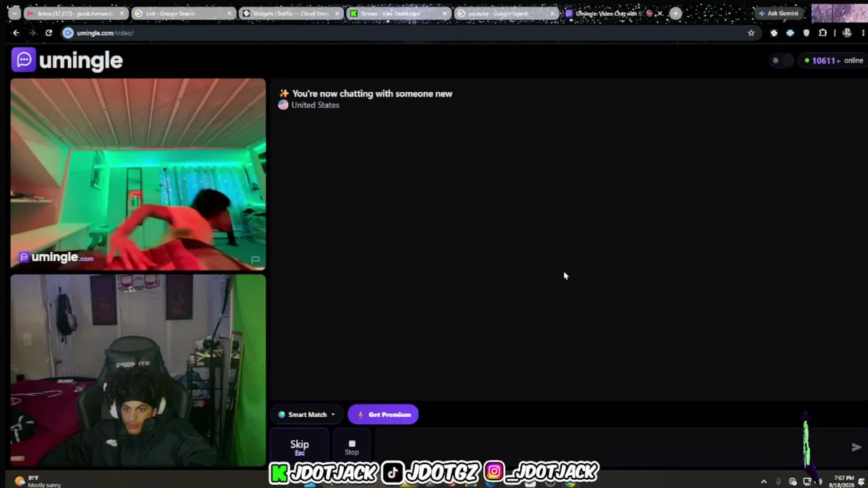This screenshot has width=868, height=488.
Task: Open the Smart Match dropdown
Action: tap(307, 414)
